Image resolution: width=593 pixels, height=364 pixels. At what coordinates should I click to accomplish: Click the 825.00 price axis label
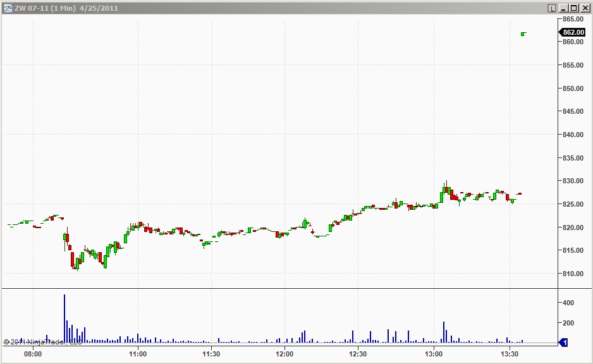point(573,204)
